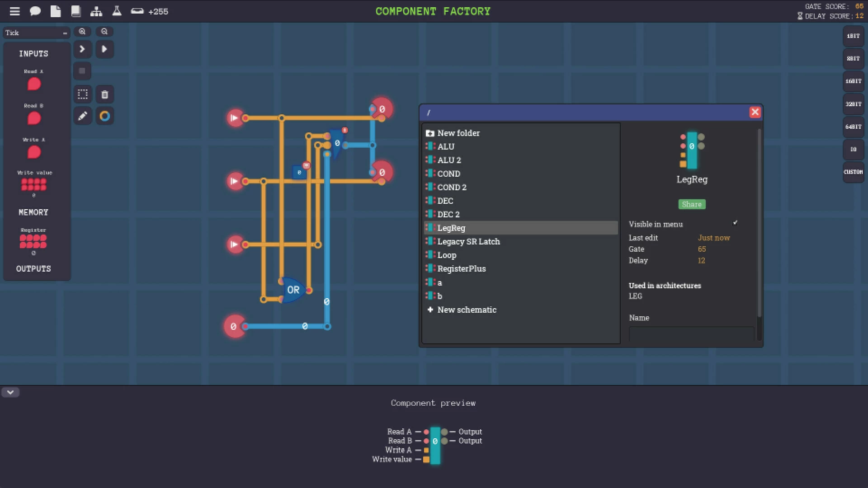Click the fast-forward play icon in toolbar
This screenshot has height=488, width=868.
[x=82, y=49]
